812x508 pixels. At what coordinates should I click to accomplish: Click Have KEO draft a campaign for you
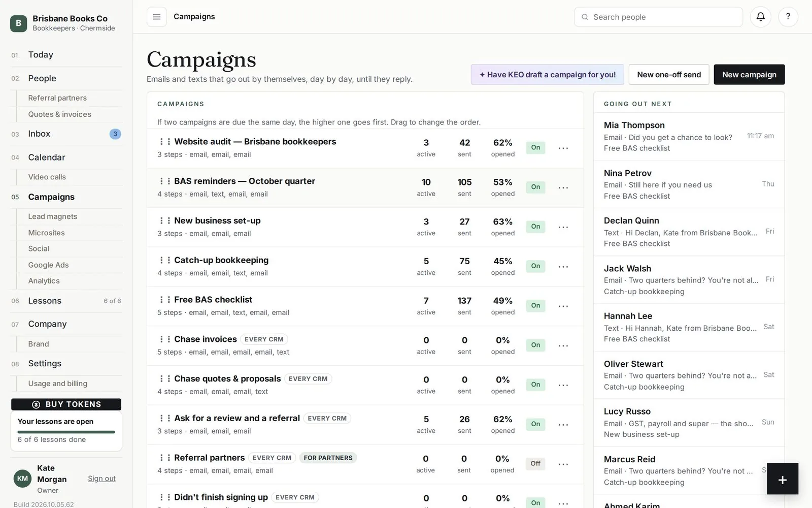[x=547, y=75]
